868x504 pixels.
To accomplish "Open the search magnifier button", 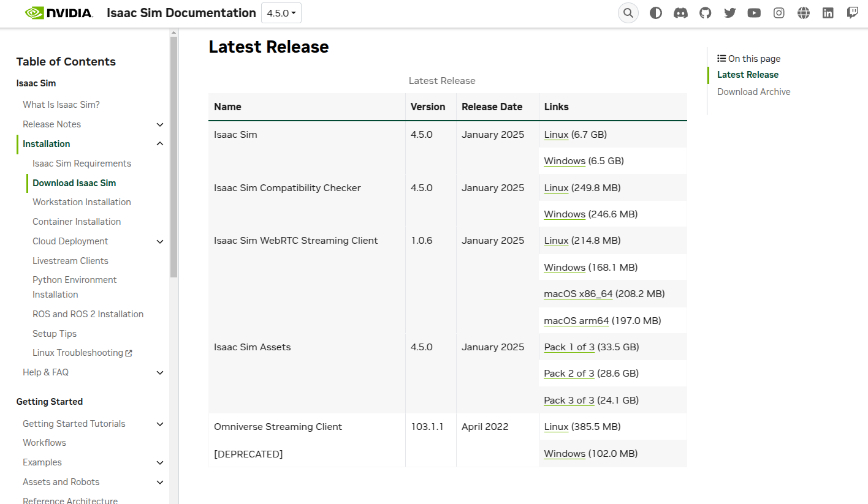I will [628, 13].
